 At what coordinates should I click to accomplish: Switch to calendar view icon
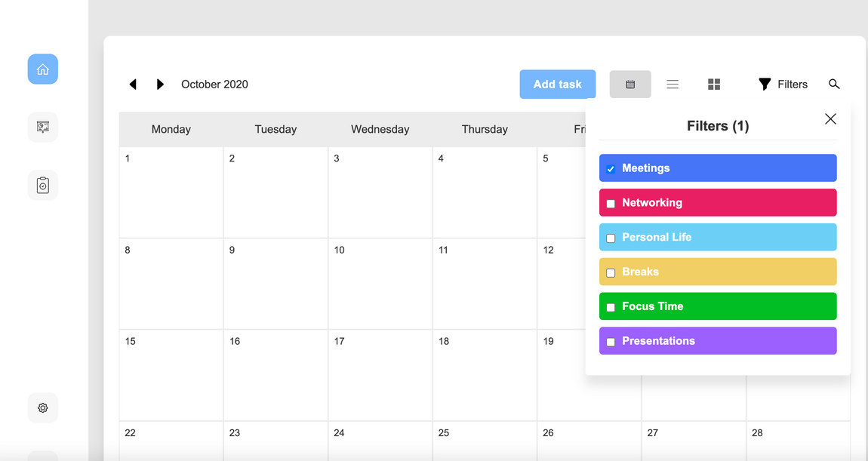tap(630, 84)
